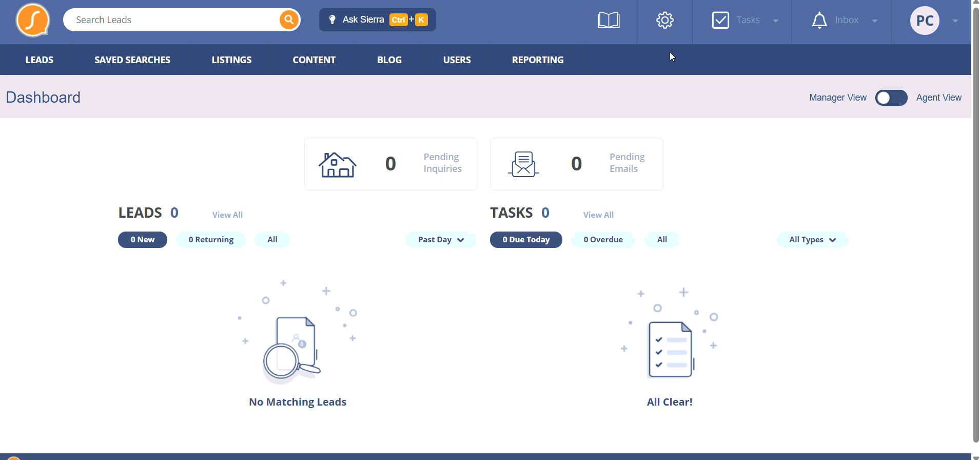Image resolution: width=980 pixels, height=460 pixels.
Task: Open the REPORTING menu tab
Action: pyautogui.click(x=538, y=60)
